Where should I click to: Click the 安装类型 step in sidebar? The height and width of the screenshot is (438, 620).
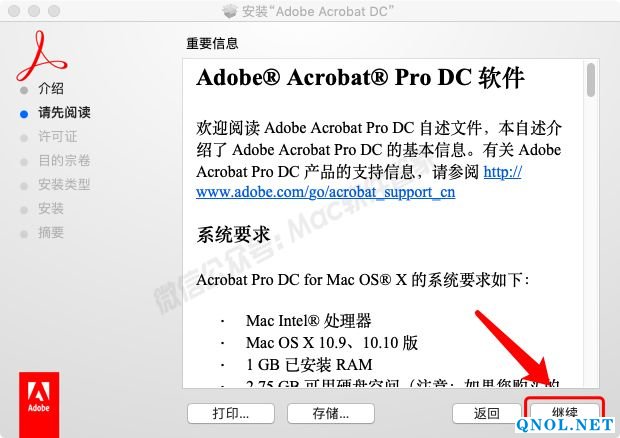click(64, 185)
